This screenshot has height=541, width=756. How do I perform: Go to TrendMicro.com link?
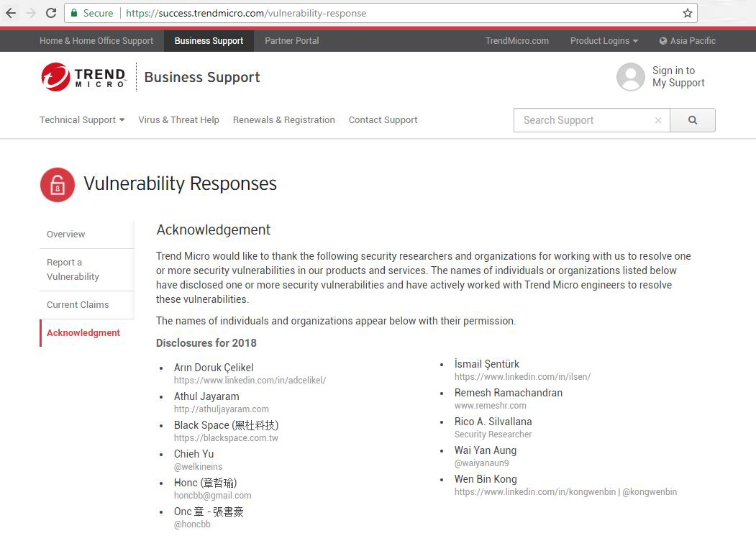click(x=517, y=41)
